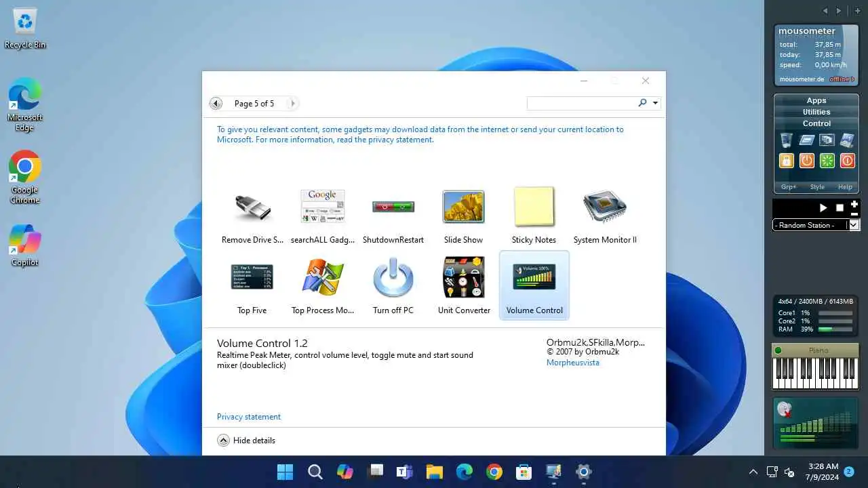Click Grp+ in launcher gadget
Screen dimensions: 868x488
coord(789,187)
